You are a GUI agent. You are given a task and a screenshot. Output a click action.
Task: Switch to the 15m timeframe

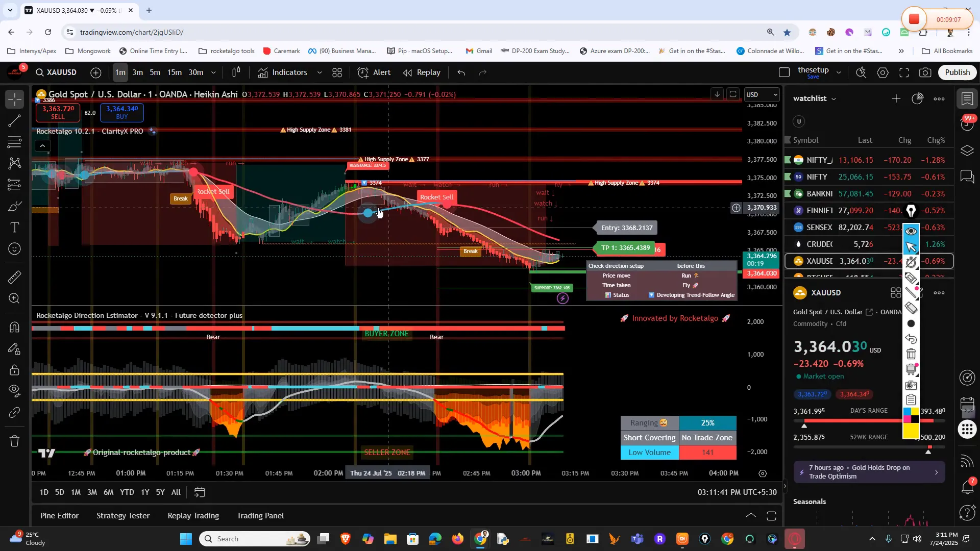[x=175, y=72]
